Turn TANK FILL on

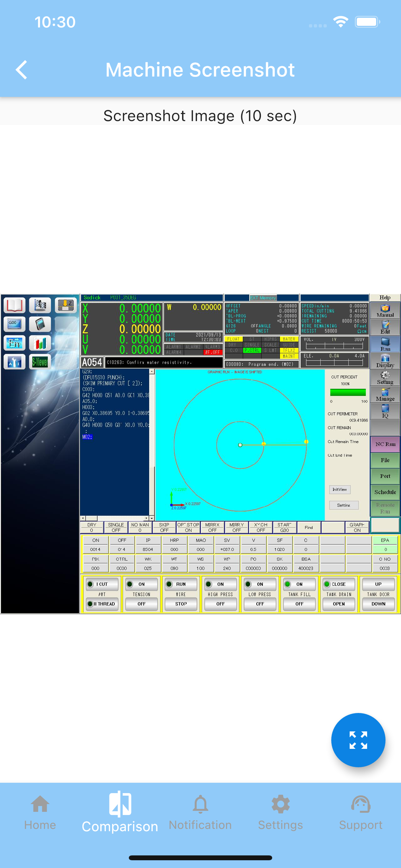(x=299, y=584)
